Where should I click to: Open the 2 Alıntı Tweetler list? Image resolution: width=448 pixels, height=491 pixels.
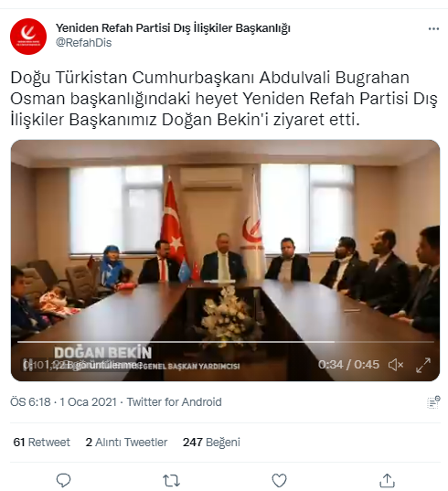tap(126, 443)
